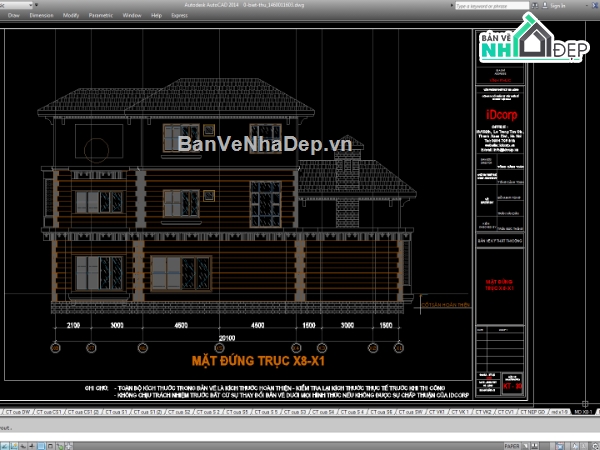Image resolution: width=600 pixels, height=450 pixels.
Task: Click the binoculars search icon
Action: pos(535,6)
